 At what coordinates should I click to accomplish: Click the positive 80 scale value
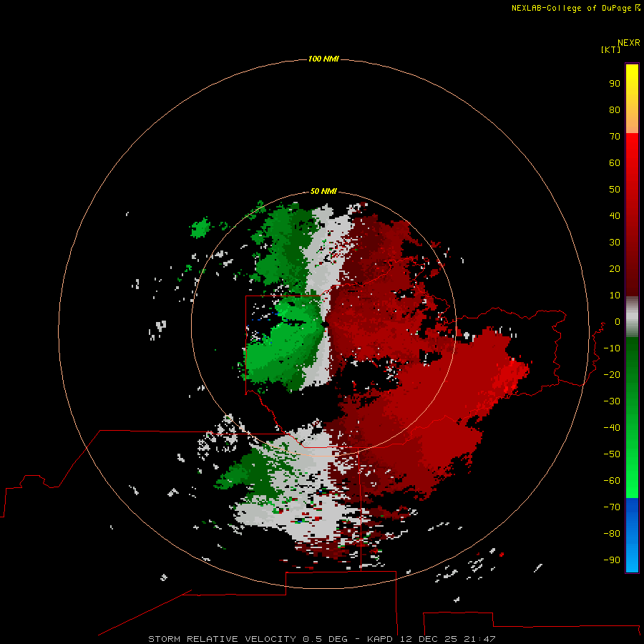coord(615,110)
